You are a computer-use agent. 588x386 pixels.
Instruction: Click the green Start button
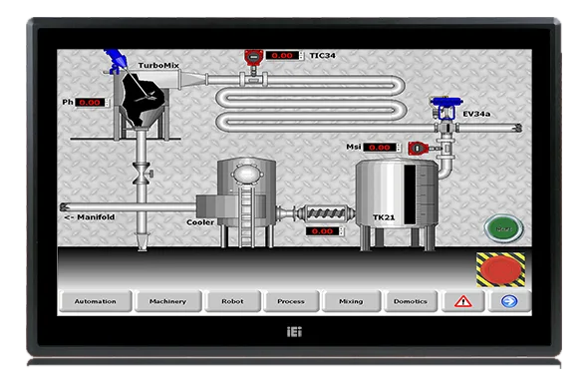pyautogui.click(x=503, y=228)
